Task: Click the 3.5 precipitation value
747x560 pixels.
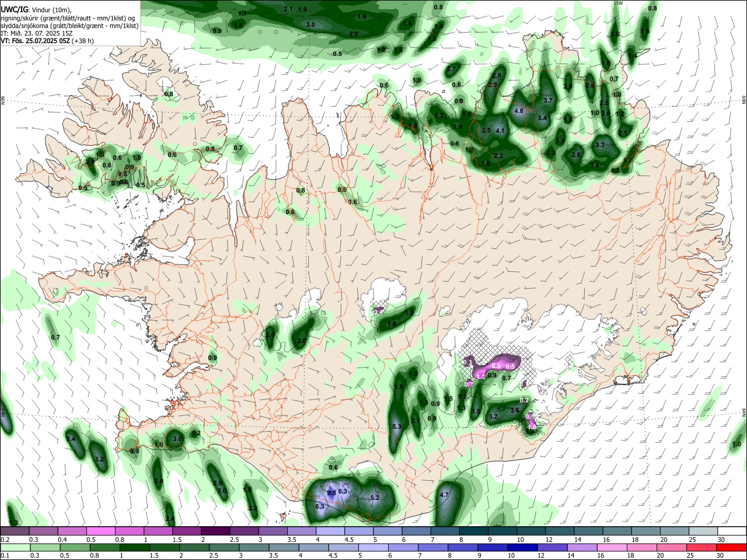Action: 476,411
